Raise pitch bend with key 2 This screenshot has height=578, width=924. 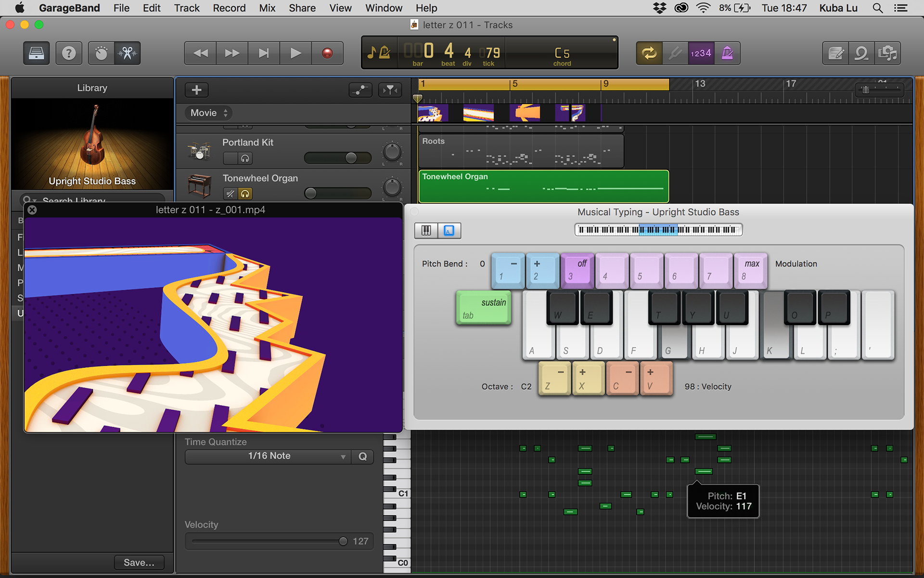click(x=543, y=270)
